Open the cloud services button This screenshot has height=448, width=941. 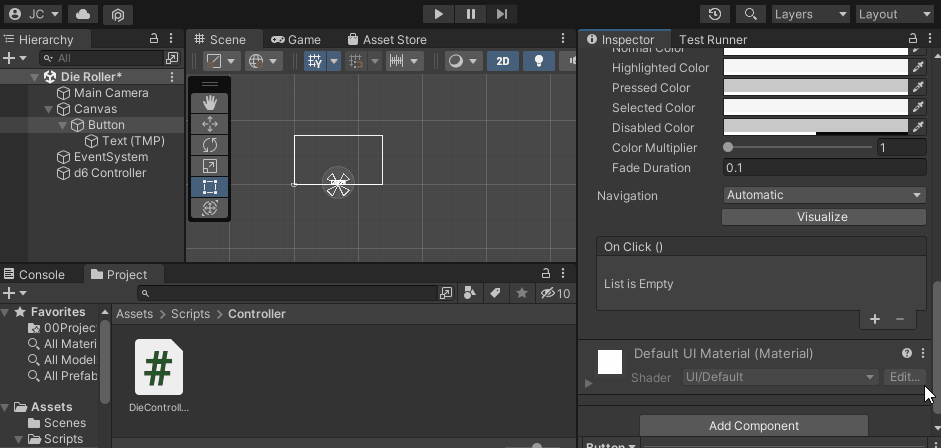pyautogui.click(x=83, y=14)
